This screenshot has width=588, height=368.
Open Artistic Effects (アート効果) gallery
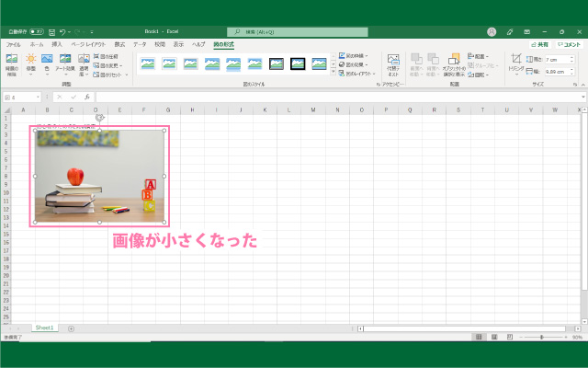(65, 59)
